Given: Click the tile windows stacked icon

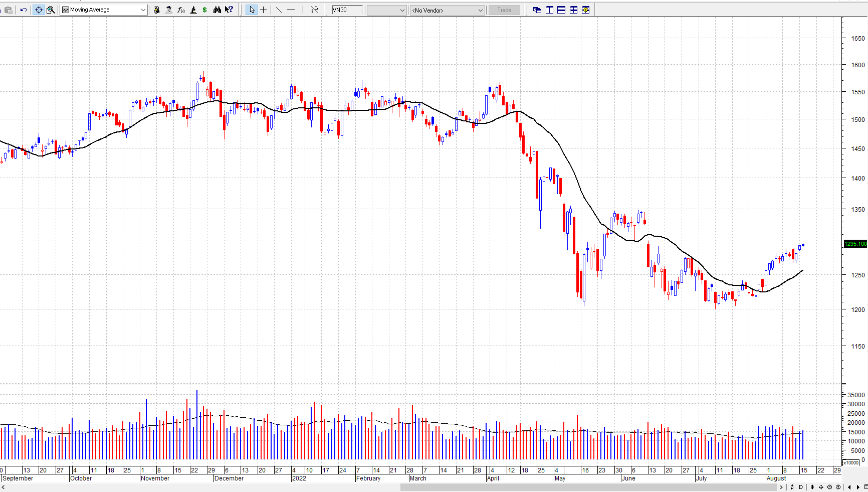Looking at the screenshot, I should [561, 10].
